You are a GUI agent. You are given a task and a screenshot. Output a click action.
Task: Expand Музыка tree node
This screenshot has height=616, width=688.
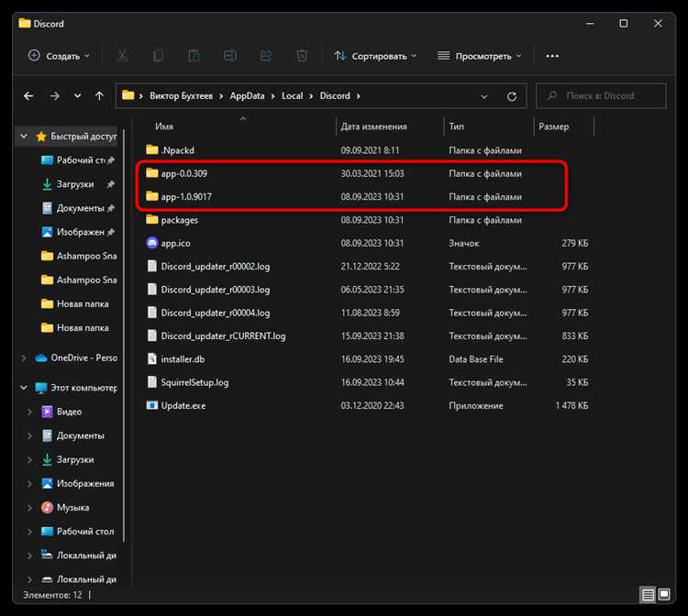click(29, 508)
